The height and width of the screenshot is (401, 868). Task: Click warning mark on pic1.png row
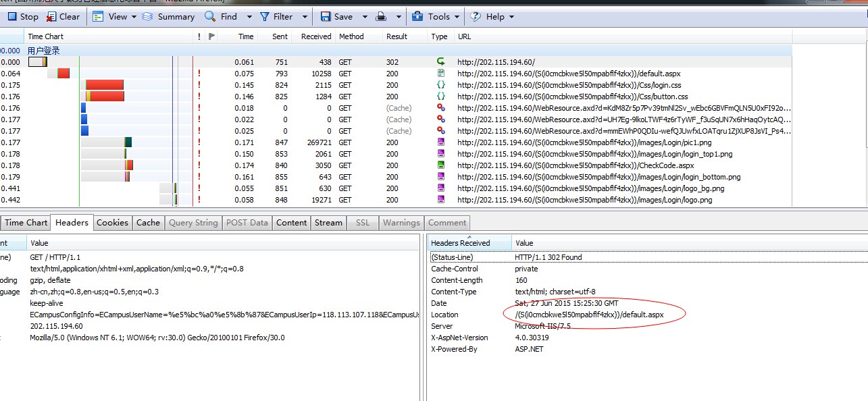point(199,142)
